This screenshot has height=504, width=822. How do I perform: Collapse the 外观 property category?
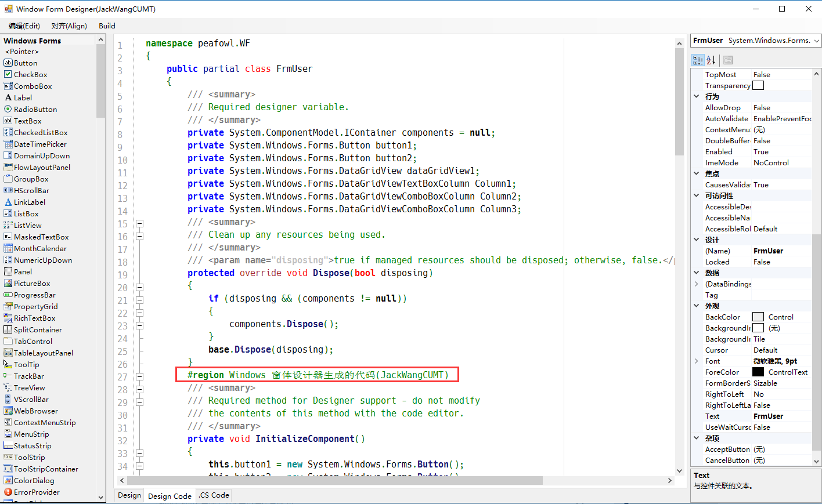(x=697, y=306)
